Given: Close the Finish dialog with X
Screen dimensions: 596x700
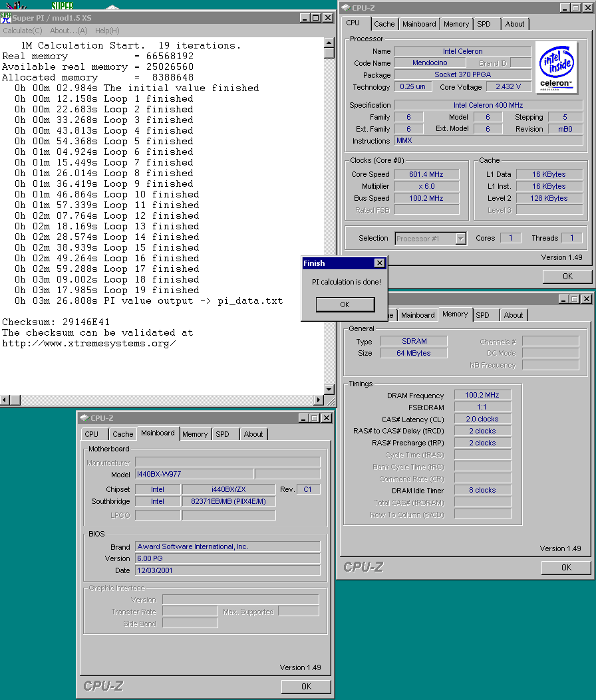Looking at the screenshot, I should [x=379, y=263].
